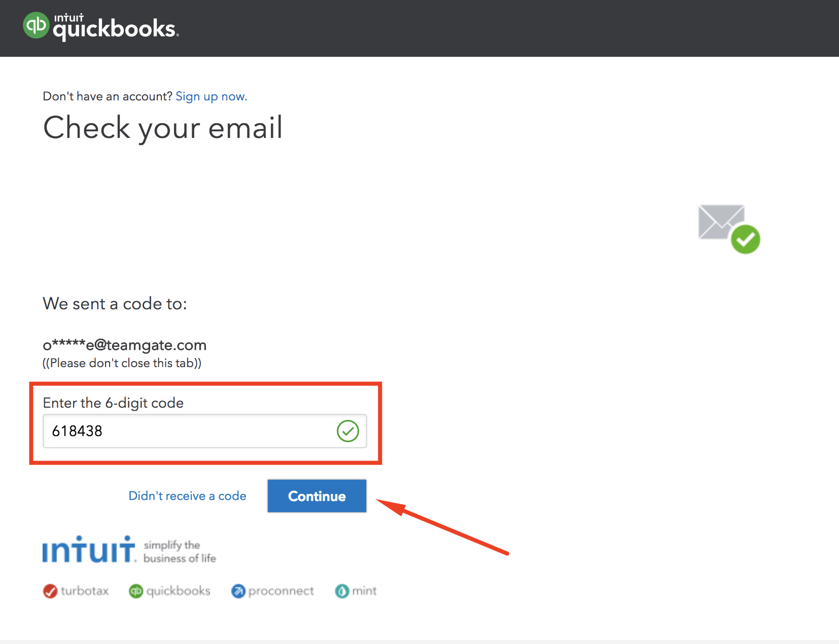Click the 'Enter the 6-digit code' label
839x644 pixels.
[x=113, y=403]
